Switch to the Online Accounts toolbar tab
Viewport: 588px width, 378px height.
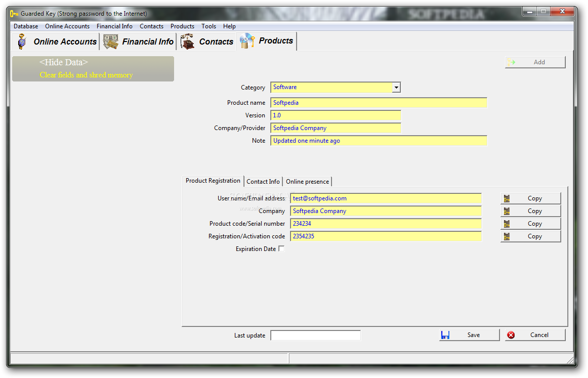point(56,41)
